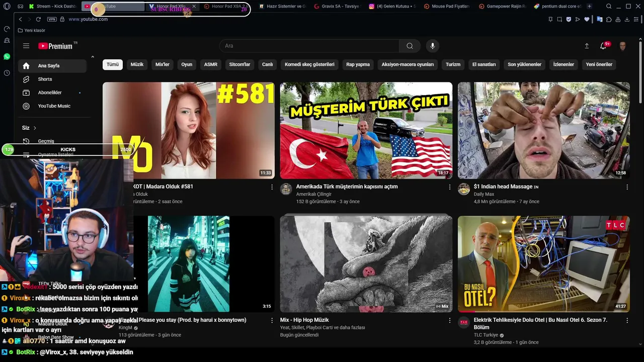This screenshot has width=644, height=362.
Task: Open the speedometer icon in Opera sidebar
Action: (7, 29)
